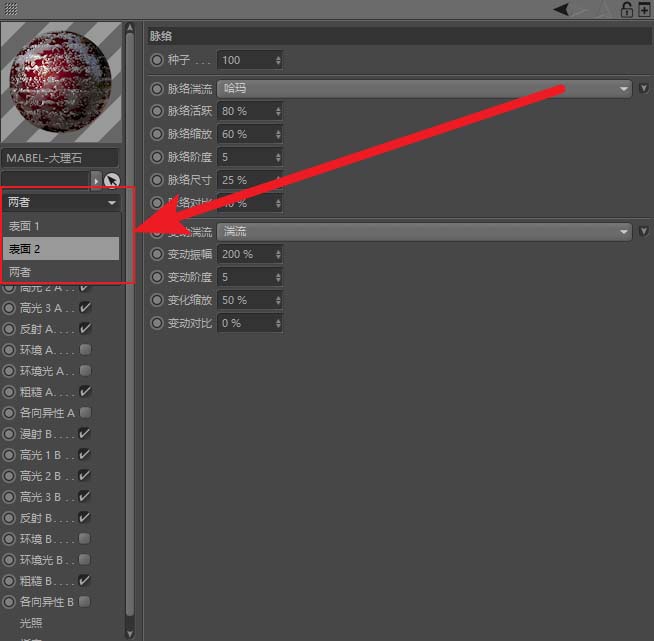The height and width of the screenshot is (641, 654).
Task: Open the 光照 channel entry
Action: click(31, 622)
